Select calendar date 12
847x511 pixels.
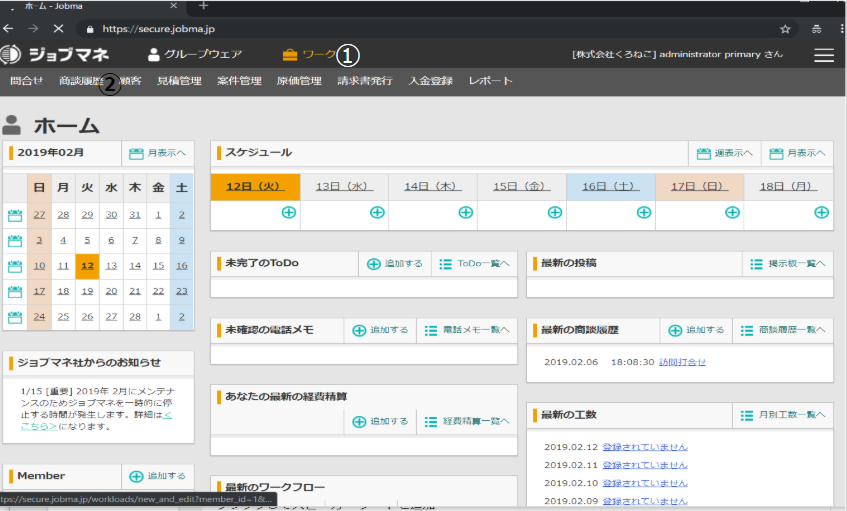pos(88,266)
